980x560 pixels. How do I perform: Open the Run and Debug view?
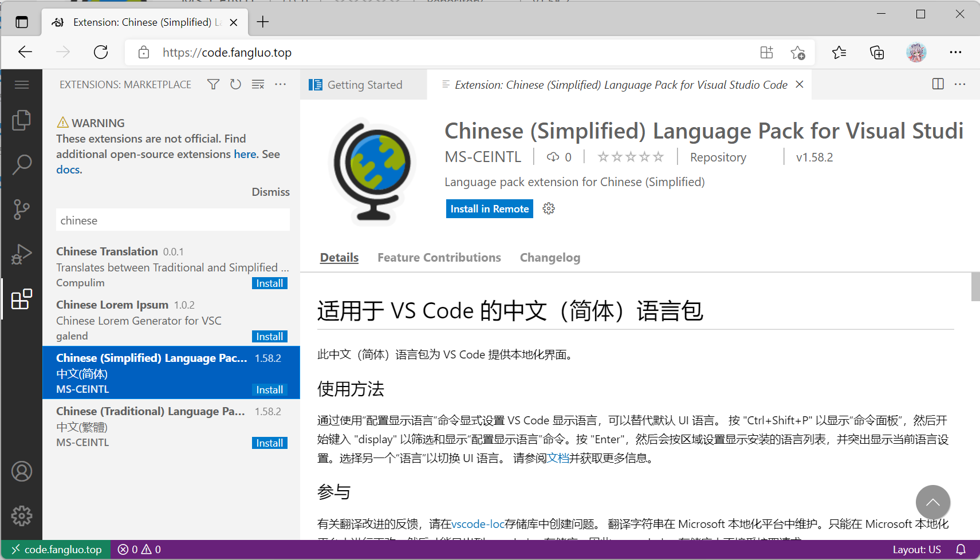click(22, 254)
